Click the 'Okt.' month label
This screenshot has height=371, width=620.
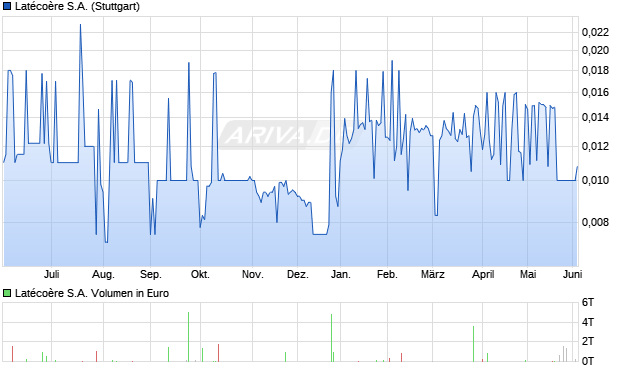[x=200, y=274]
